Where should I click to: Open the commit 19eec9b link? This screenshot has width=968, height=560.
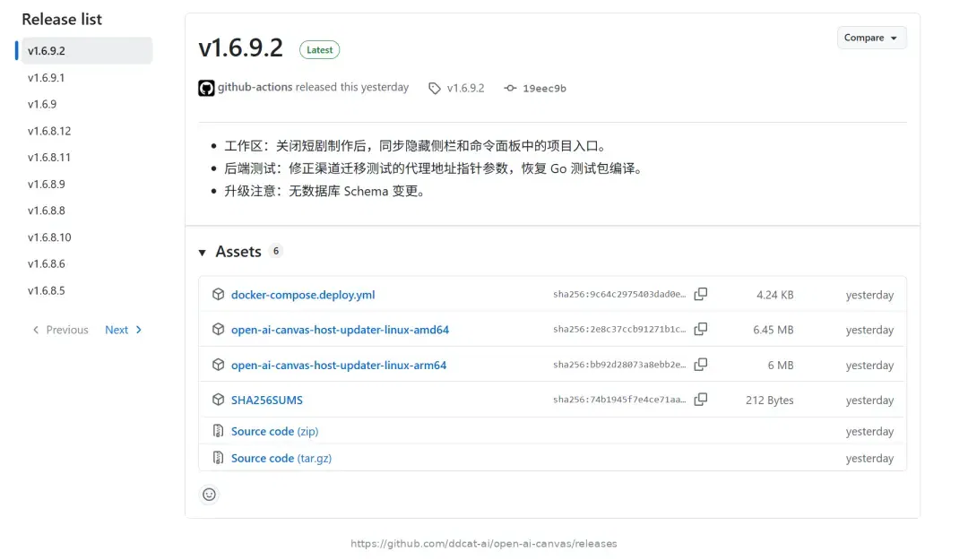(x=544, y=89)
